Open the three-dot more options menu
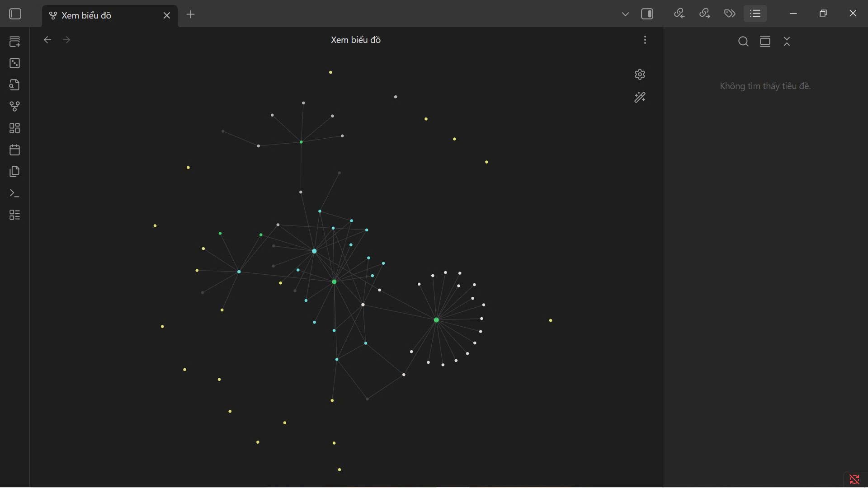Image resolution: width=868 pixels, height=488 pixels. (645, 40)
